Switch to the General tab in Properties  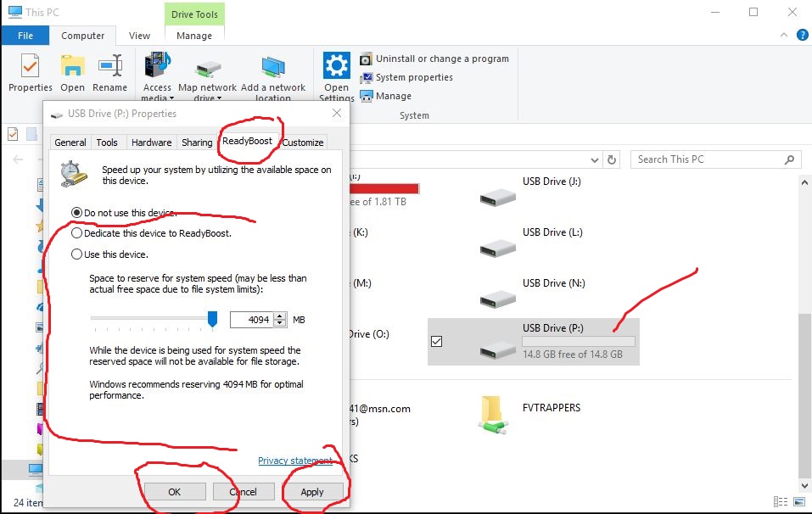(70, 142)
